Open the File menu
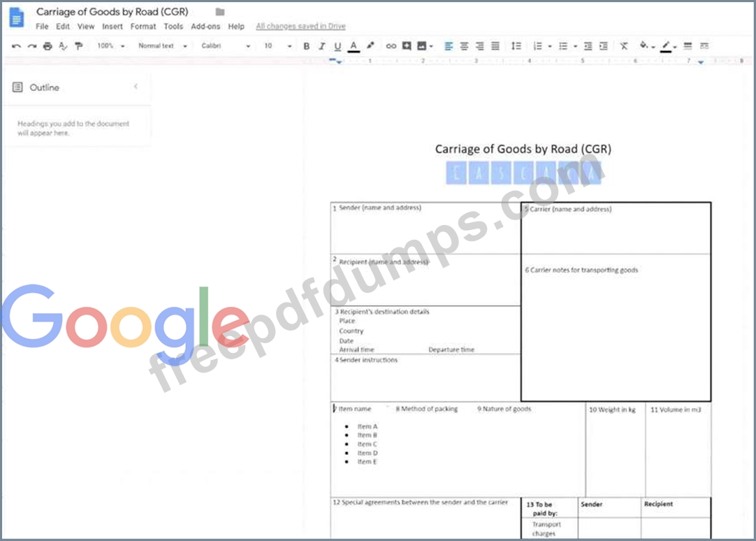This screenshot has height=541, width=756. (42, 26)
